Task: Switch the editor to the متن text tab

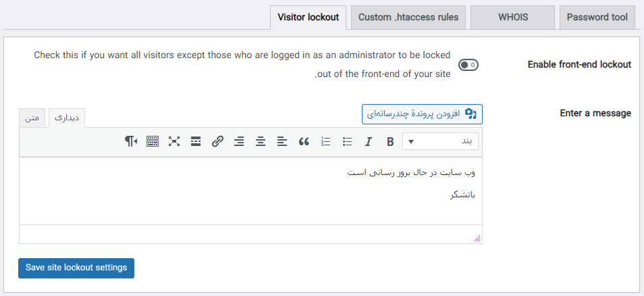Action: 32,118
